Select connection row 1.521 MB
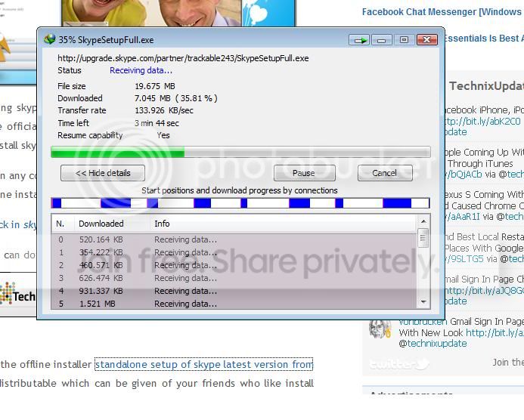Viewport: 524px width, 420px height. pyautogui.click(x=234, y=304)
